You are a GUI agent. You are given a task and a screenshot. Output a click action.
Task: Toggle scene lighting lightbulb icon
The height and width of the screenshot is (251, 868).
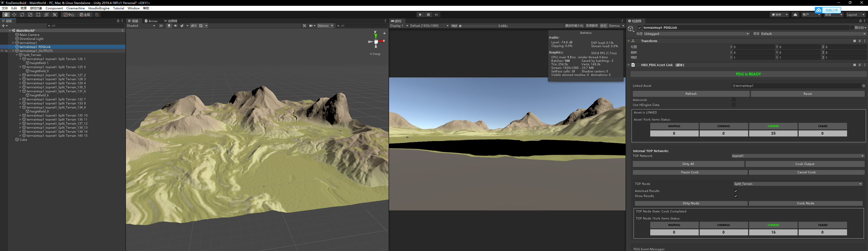click(x=169, y=26)
